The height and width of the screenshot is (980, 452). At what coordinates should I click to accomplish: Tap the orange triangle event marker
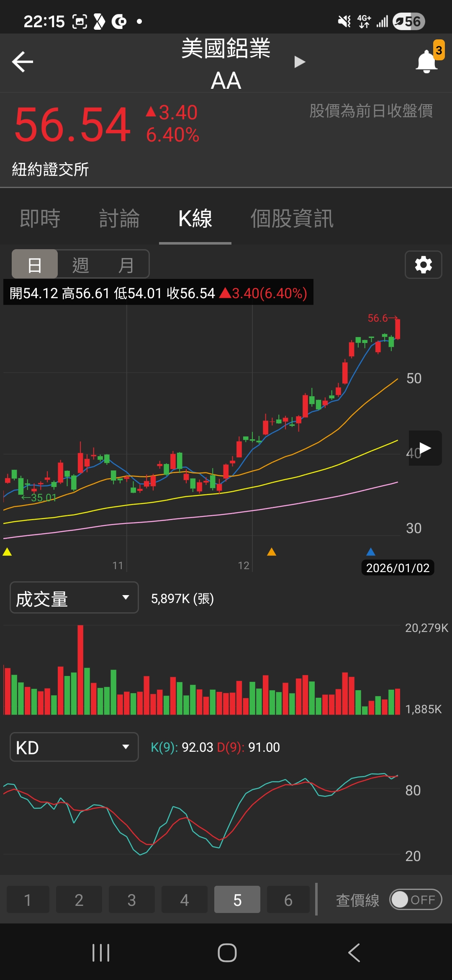(x=272, y=552)
